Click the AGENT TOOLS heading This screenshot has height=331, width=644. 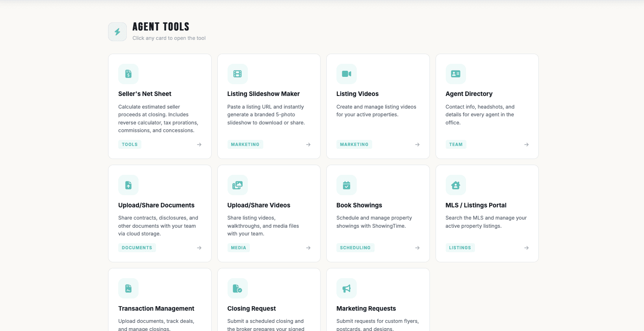161,27
